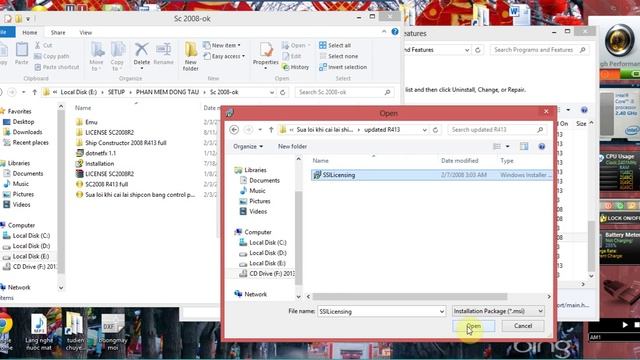This screenshot has width=640, height=360.
Task: Open view options dropdown arrow in Open dialog
Action: 508,147
